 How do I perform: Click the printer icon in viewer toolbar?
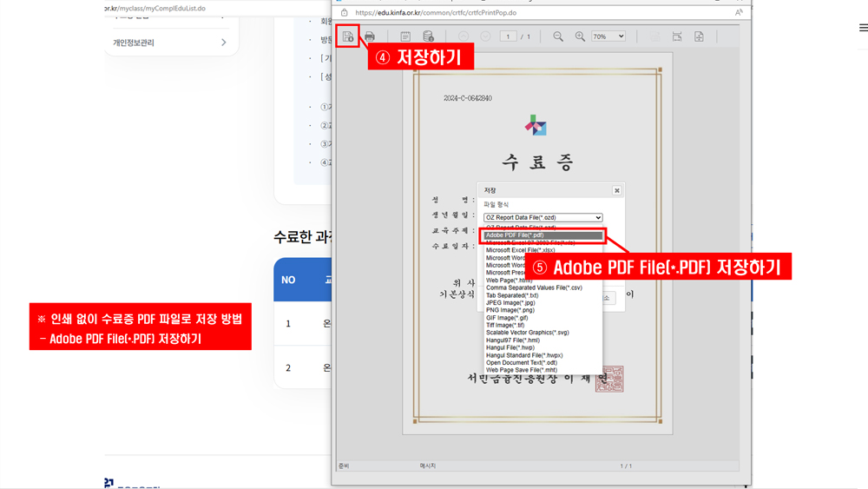(370, 36)
